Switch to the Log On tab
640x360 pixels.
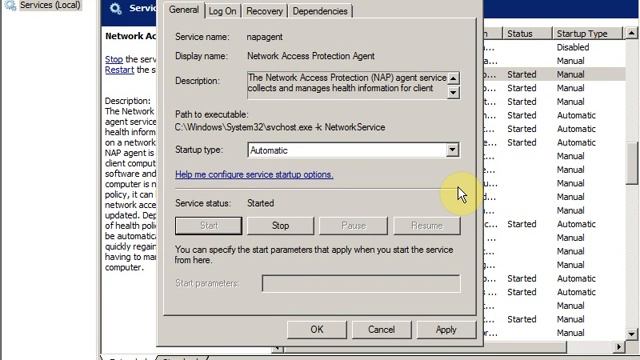tap(222, 11)
